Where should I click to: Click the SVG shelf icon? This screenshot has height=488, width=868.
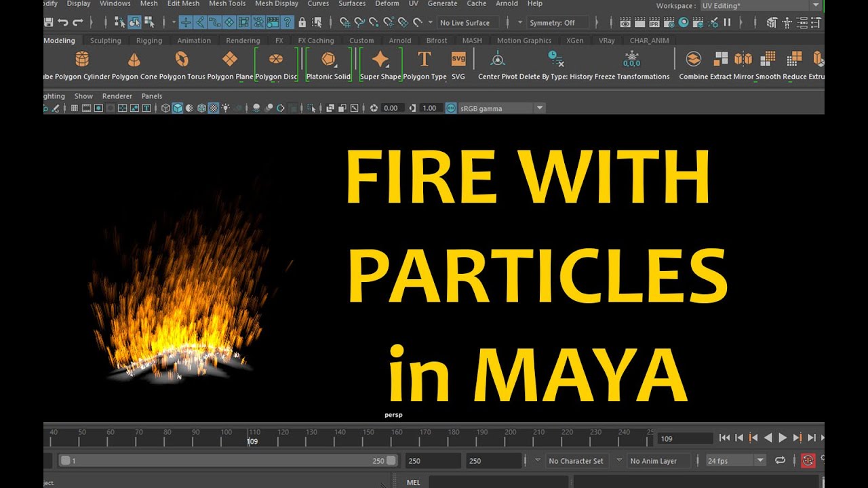(x=458, y=58)
